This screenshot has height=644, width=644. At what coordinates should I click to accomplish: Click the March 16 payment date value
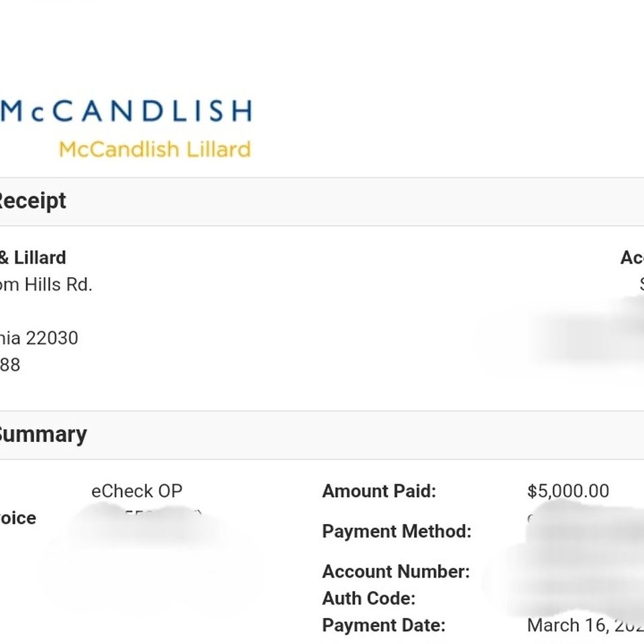click(585, 625)
